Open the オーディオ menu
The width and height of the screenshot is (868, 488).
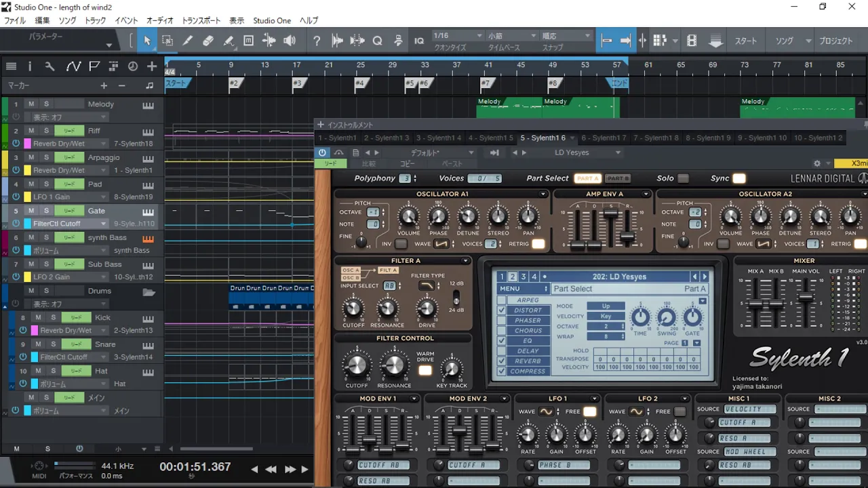(x=160, y=21)
